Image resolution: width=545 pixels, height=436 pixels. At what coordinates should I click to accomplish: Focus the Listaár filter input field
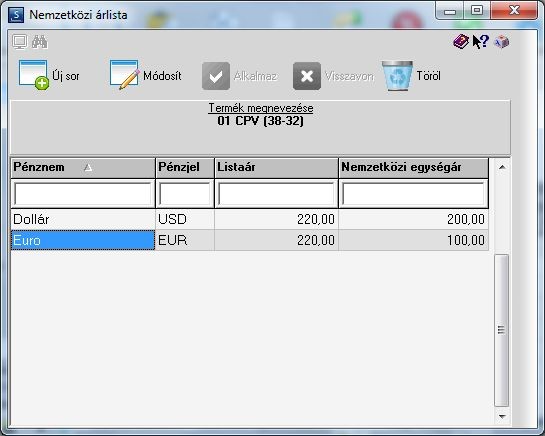[276, 194]
